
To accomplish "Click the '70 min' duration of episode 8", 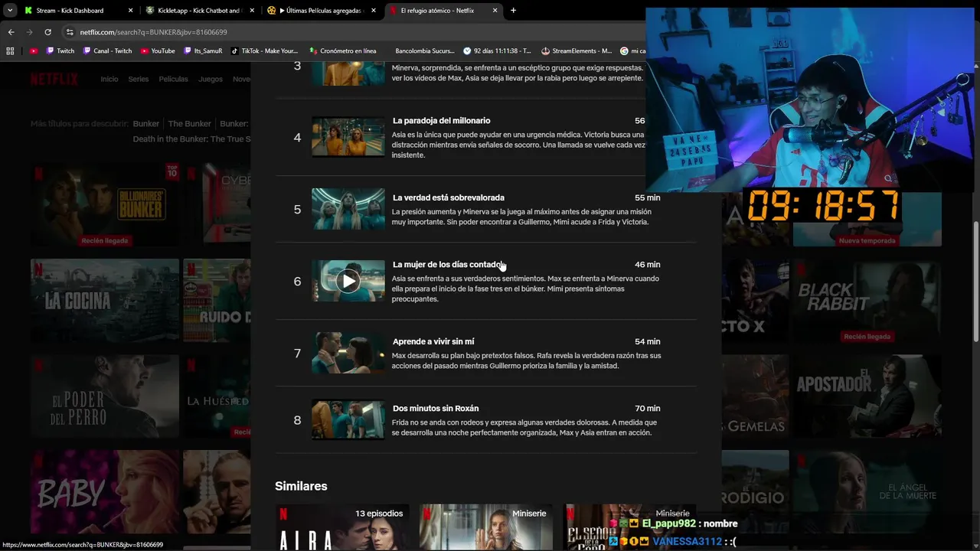I will click(648, 409).
